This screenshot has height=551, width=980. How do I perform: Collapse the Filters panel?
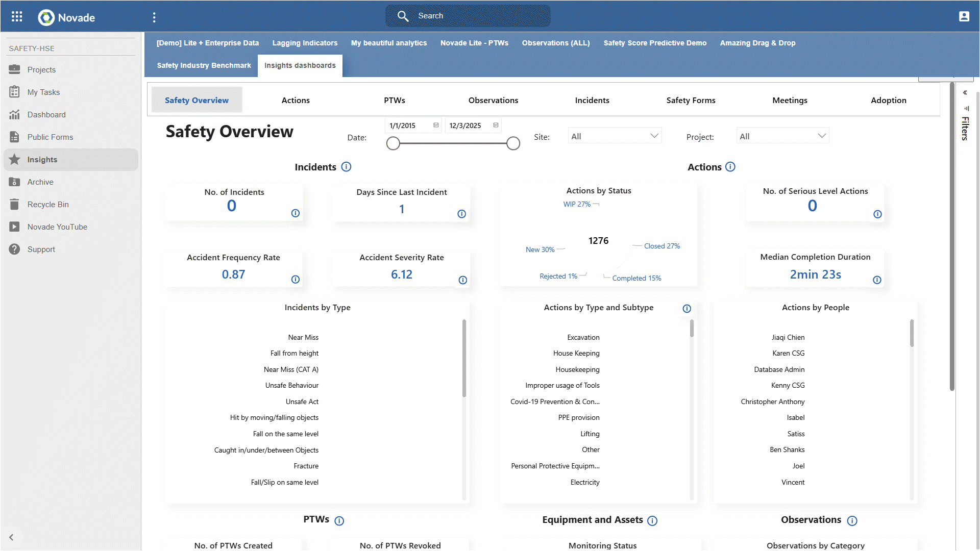pyautogui.click(x=965, y=92)
